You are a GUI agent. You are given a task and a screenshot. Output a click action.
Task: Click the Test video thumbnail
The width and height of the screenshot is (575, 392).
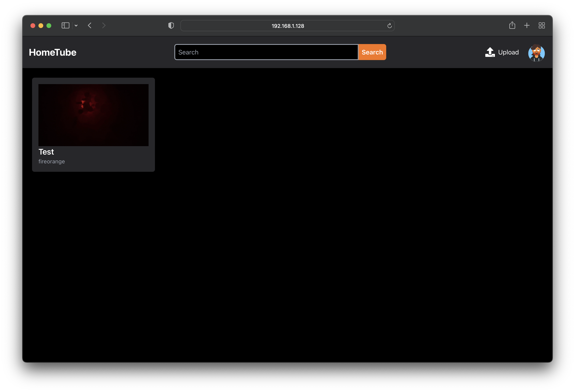pos(93,115)
